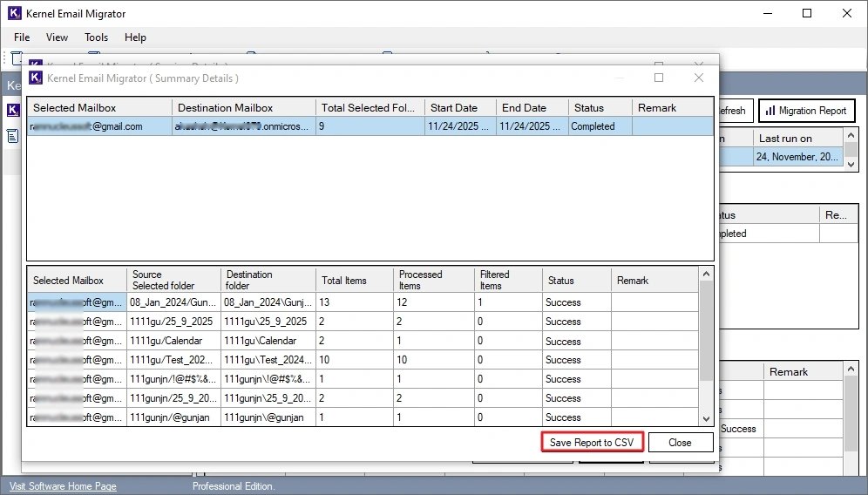Click the Close button in Summary Details

[x=680, y=443]
